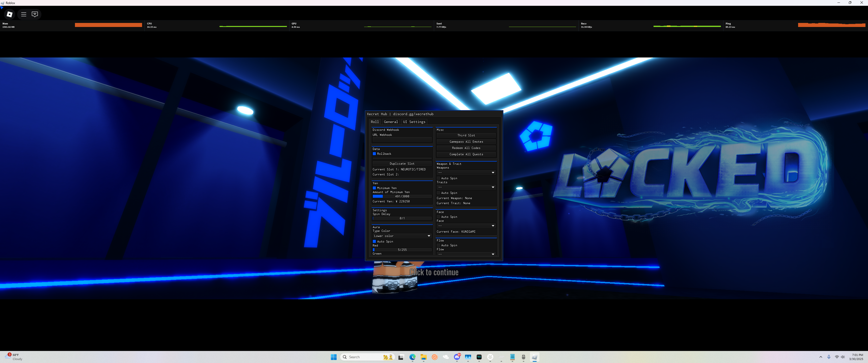Switch to the General tab

tap(391, 122)
